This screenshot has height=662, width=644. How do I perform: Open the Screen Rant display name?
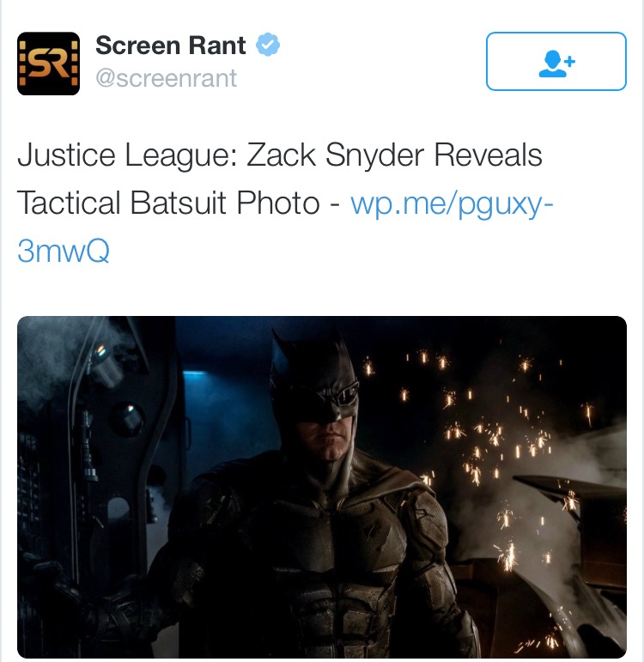click(x=170, y=46)
